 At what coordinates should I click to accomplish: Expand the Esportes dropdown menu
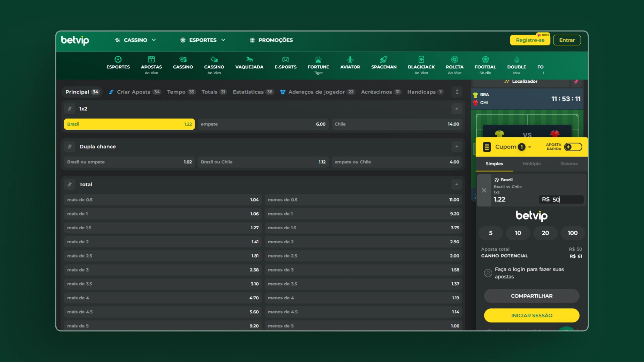[203, 40]
